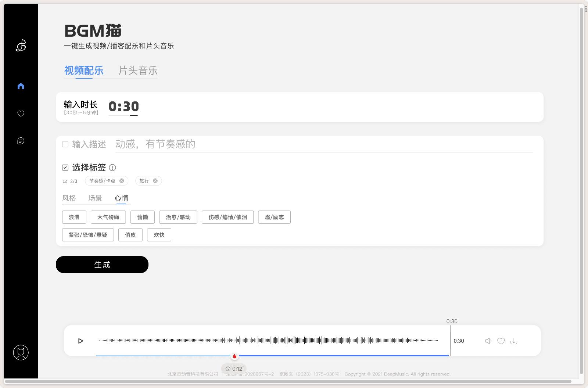
Task: Click the 0:12 climax time tooltip
Action: point(234,369)
